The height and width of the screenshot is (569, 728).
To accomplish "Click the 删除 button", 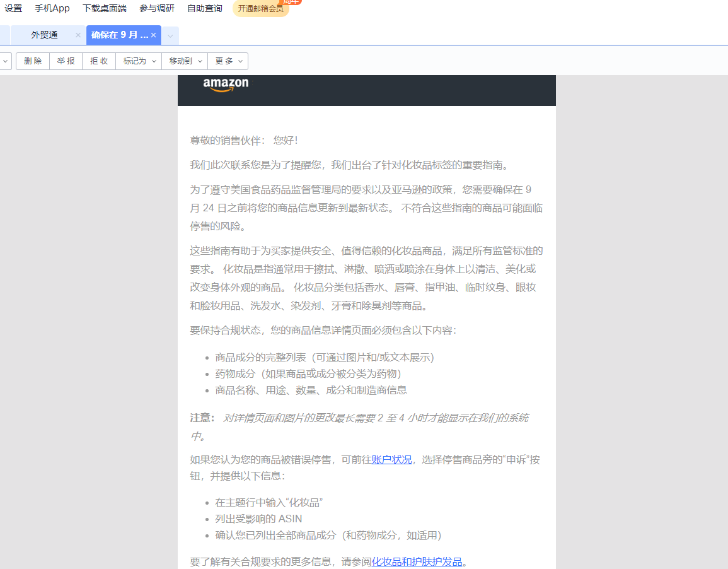I will pyautogui.click(x=33, y=61).
